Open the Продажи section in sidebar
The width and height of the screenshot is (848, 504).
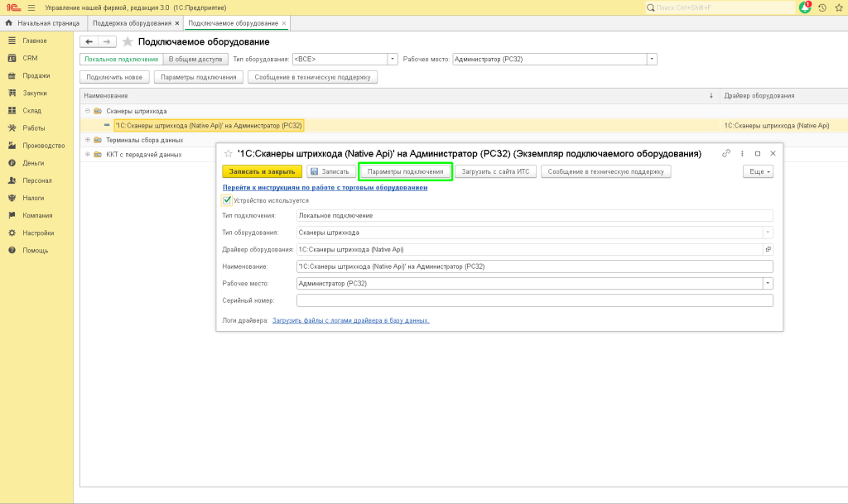36,75
